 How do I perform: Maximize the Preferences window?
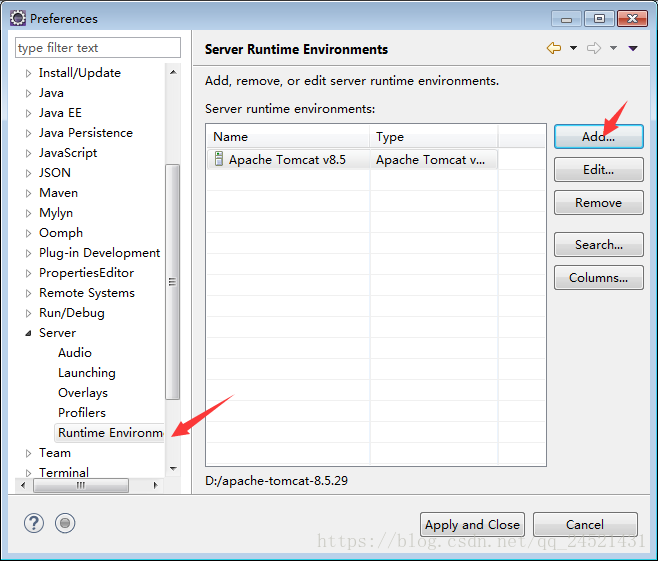point(599,19)
